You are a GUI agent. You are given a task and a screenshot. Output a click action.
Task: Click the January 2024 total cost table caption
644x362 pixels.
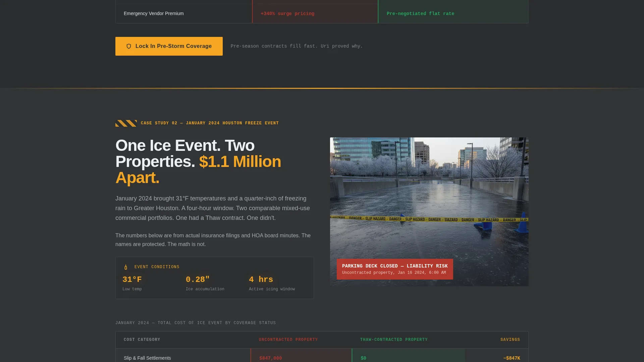196,323
